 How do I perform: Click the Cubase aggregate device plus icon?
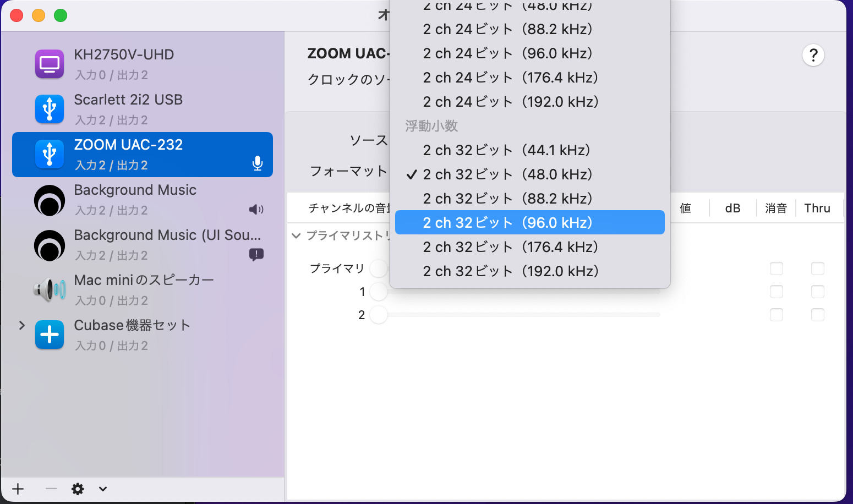click(50, 335)
